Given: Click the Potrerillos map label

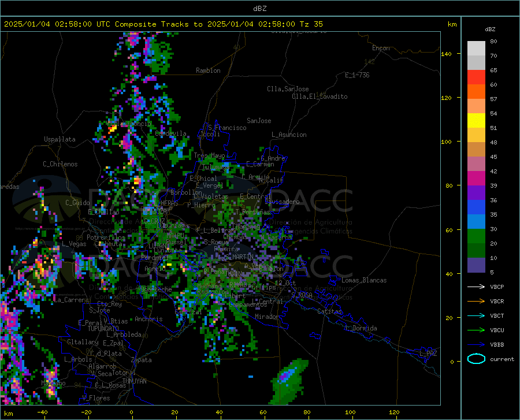Looking at the screenshot, I should 106,237.
